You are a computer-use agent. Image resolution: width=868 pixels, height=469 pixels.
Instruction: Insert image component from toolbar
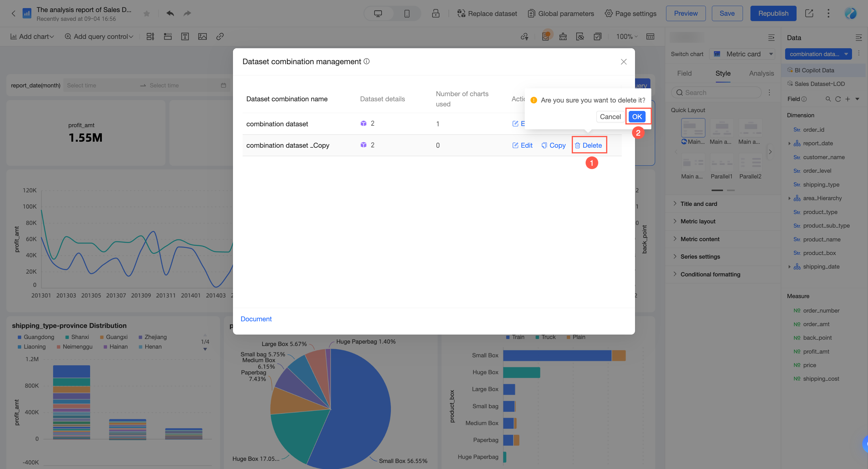point(202,36)
